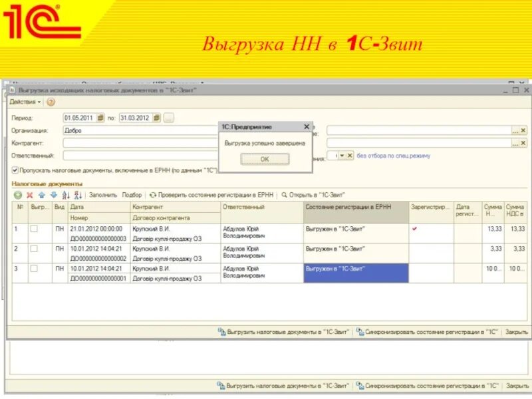532x399 pixels.
Task: Select document number ДО000000000000001
Action: pyautogui.click(x=99, y=279)
